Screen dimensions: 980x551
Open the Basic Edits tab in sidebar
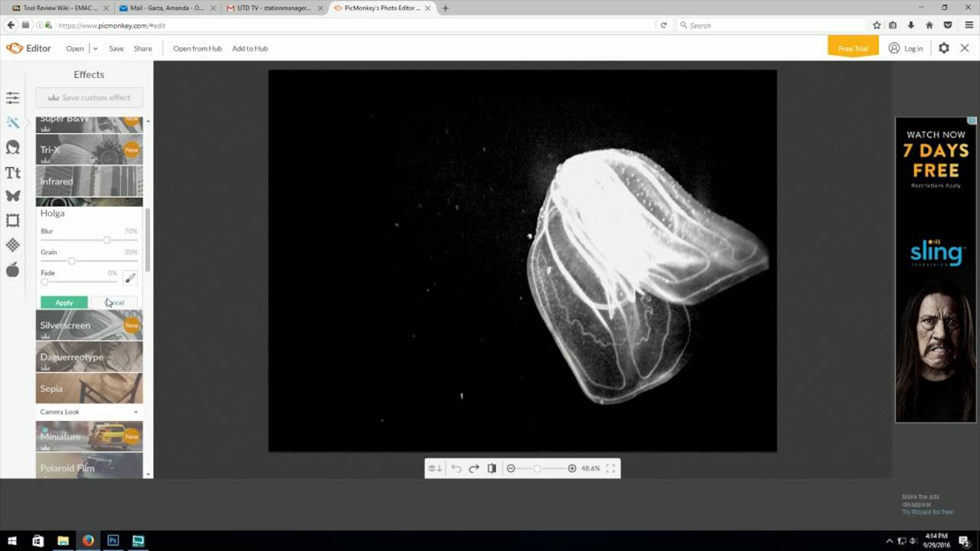(13, 97)
